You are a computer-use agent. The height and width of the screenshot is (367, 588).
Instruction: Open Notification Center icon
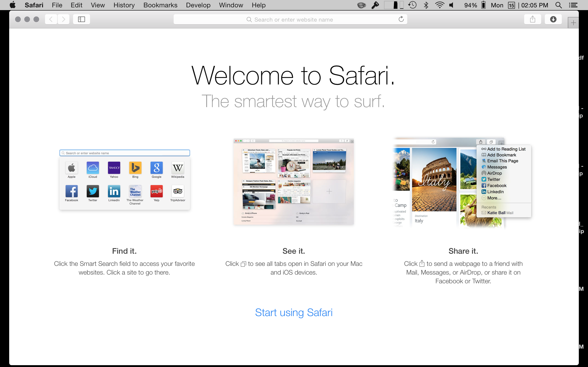(574, 5)
